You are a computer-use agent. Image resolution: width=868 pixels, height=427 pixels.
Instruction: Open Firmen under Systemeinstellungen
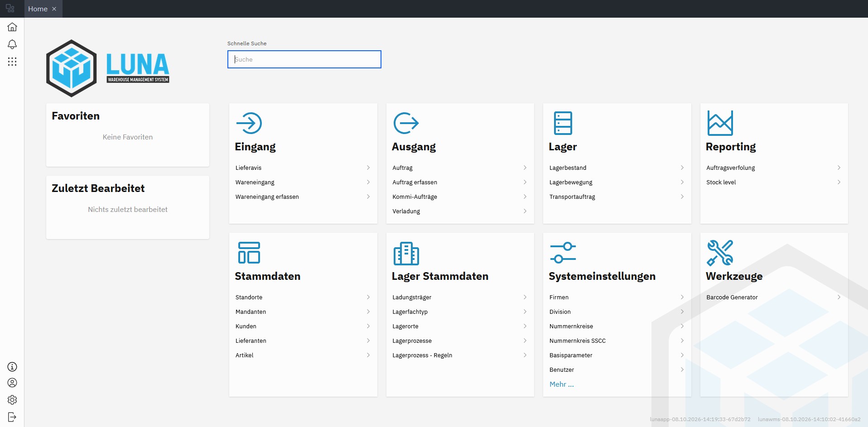tap(617, 297)
